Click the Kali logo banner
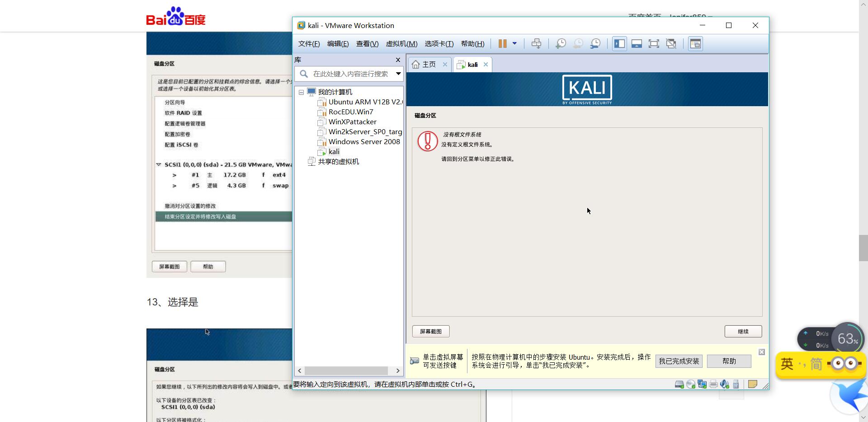 coord(587,89)
